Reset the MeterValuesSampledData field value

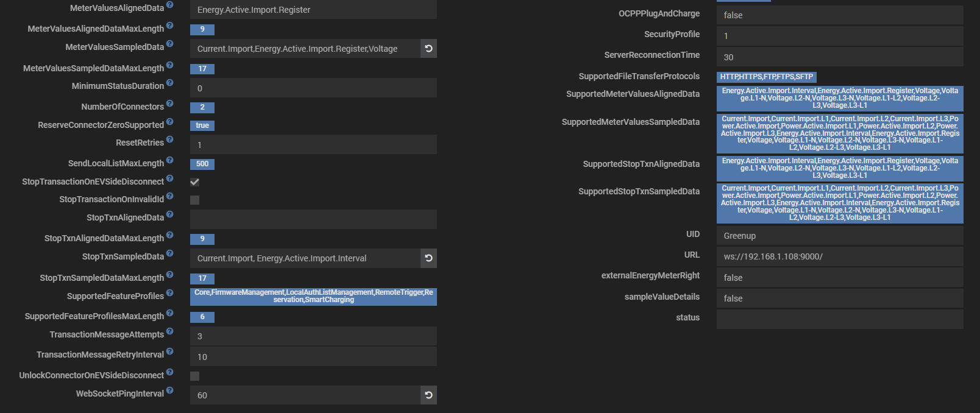[x=428, y=49]
